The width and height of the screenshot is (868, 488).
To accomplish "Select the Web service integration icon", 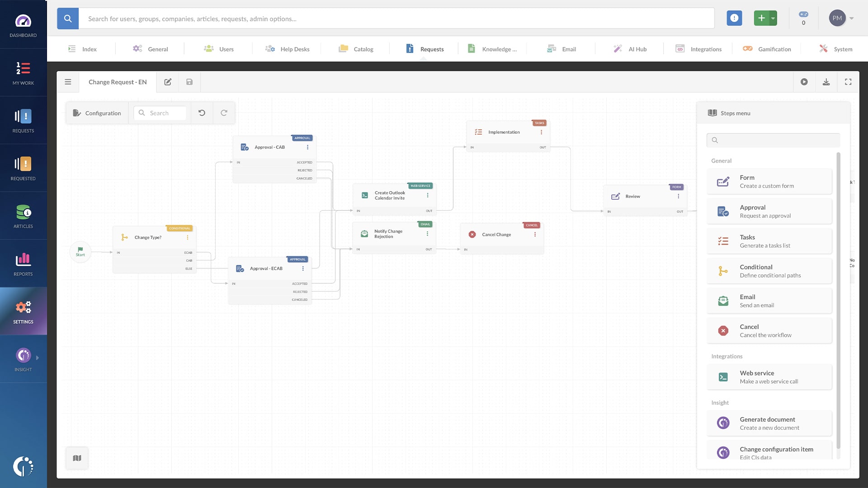I will tap(723, 376).
